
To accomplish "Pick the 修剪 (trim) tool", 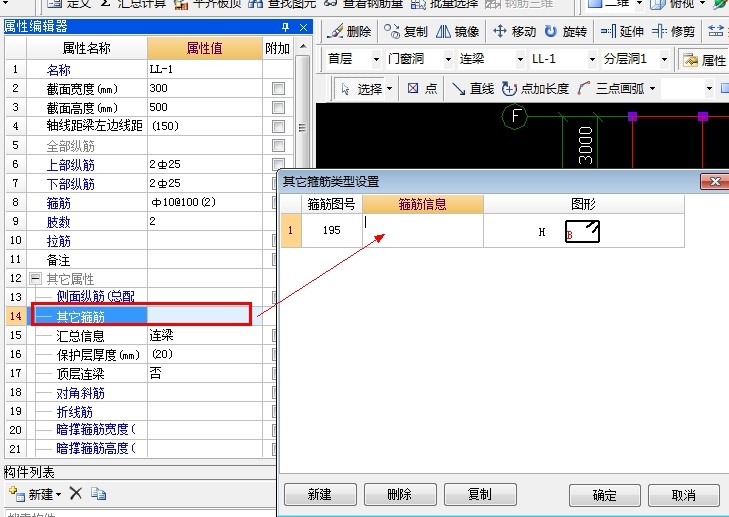I will pyautogui.click(x=673, y=32).
